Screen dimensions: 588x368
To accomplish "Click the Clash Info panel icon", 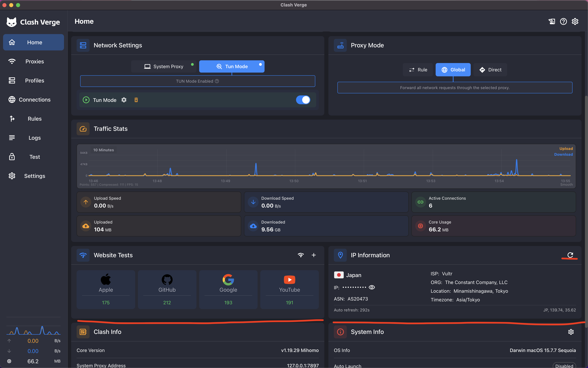I will [83, 332].
